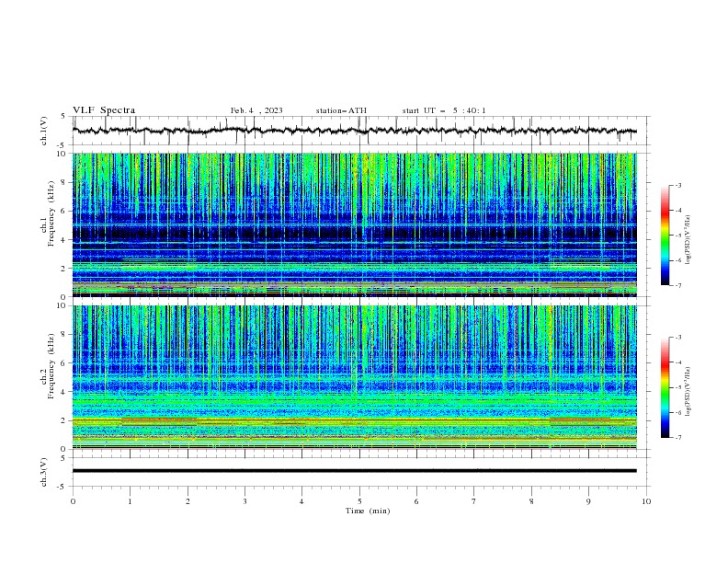Click the 'ch.1(V)' axis label
Screen dimensions: 728x563
coord(44,131)
